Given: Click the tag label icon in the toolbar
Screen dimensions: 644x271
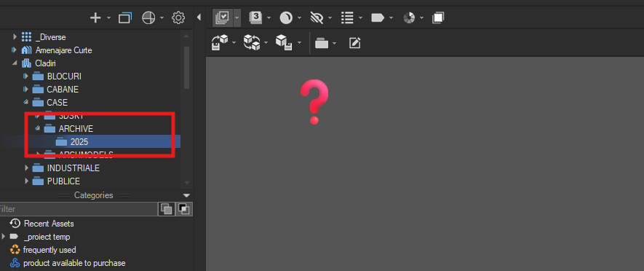Looking at the screenshot, I should coord(378,17).
